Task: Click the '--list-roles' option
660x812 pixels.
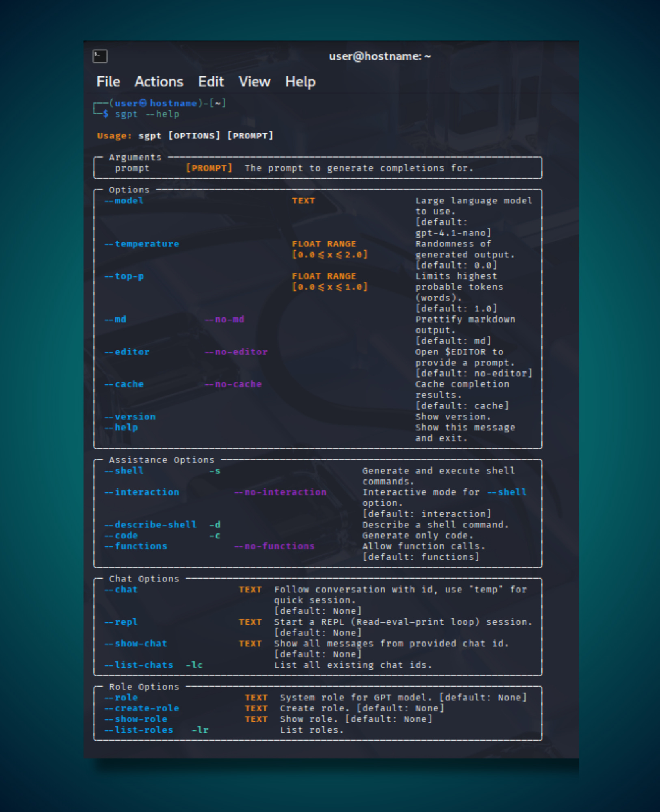Action: (139, 730)
